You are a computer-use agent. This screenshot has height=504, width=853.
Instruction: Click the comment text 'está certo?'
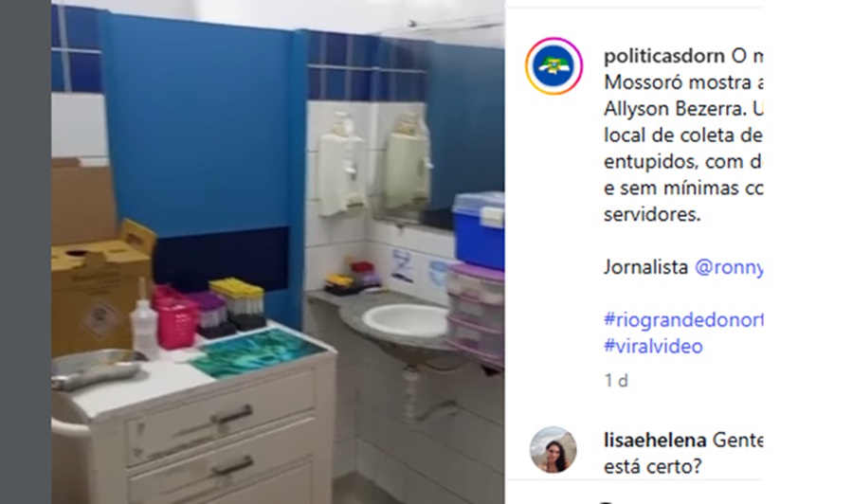click(x=653, y=466)
